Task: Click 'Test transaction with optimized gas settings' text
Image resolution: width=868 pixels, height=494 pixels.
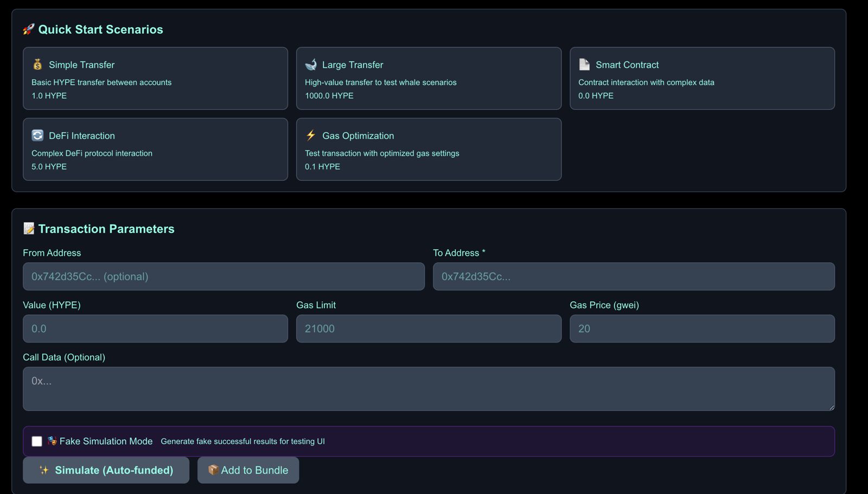Action: (x=382, y=154)
